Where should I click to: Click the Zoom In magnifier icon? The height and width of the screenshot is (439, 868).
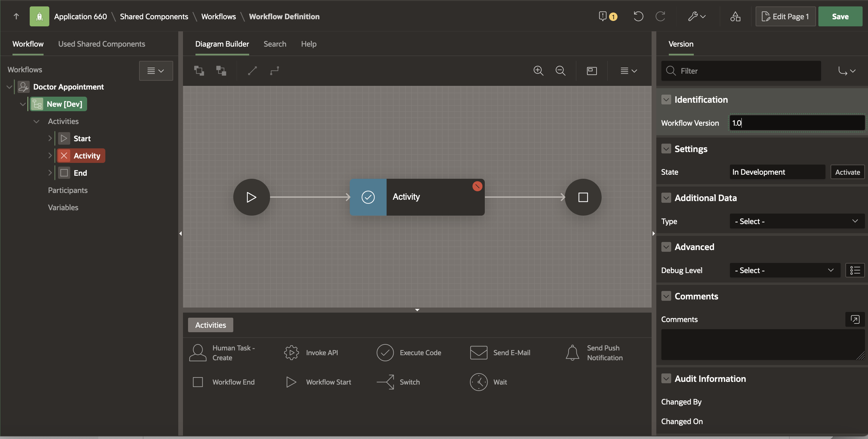[x=538, y=71]
